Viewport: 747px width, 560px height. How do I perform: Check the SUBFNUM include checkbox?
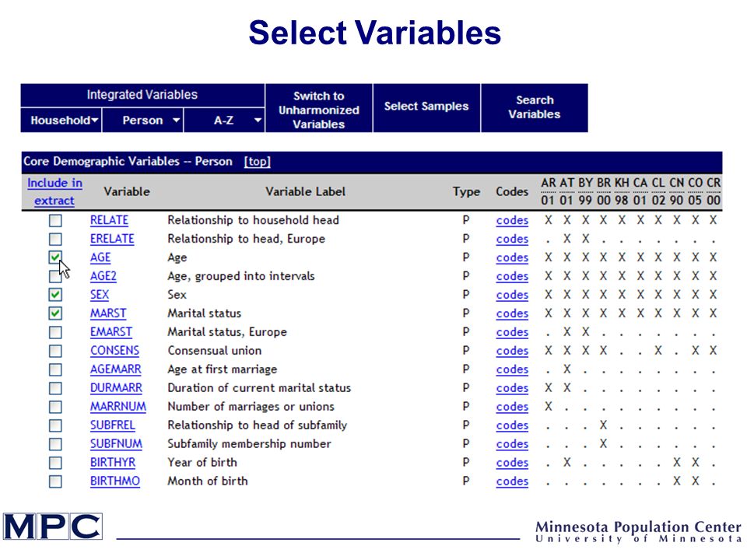[55, 444]
